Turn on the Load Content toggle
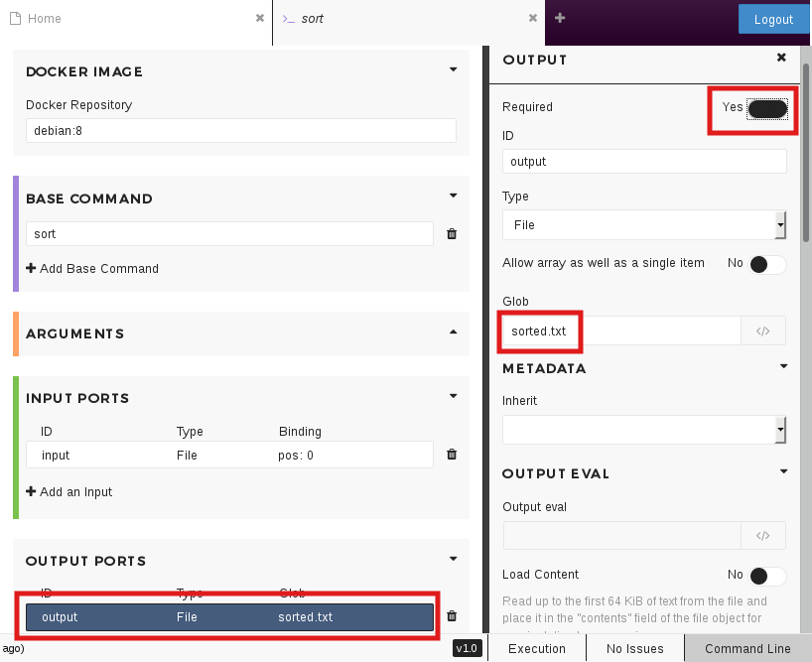 point(767,576)
